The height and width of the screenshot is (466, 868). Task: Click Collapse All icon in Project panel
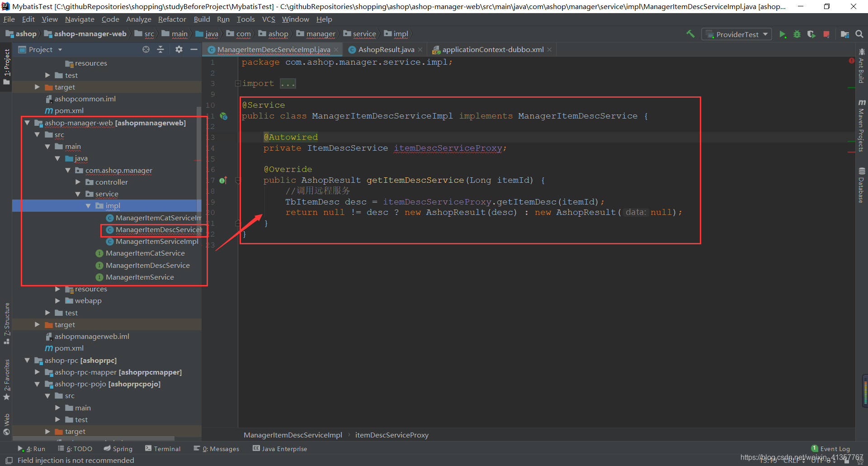tap(160, 49)
